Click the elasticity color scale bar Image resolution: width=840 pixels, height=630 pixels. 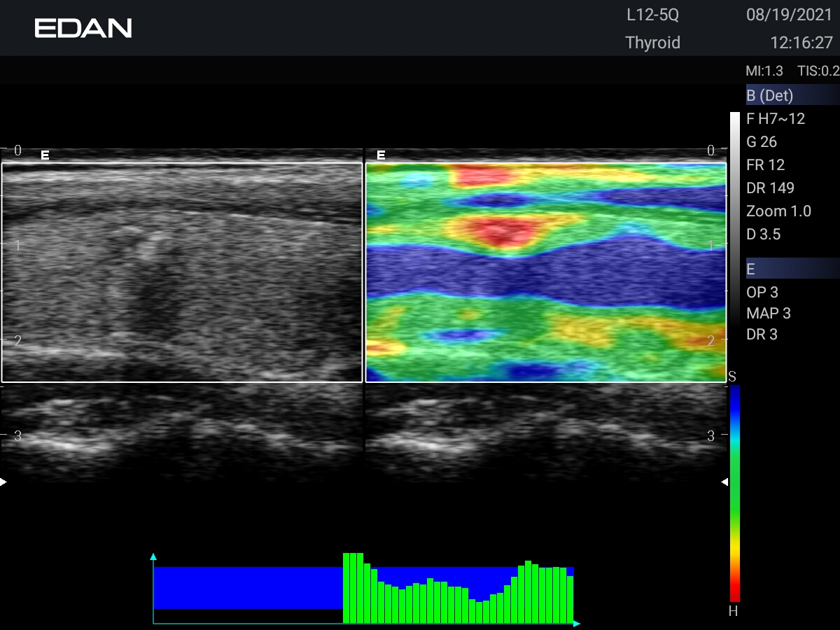pyautogui.click(x=734, y=493)
